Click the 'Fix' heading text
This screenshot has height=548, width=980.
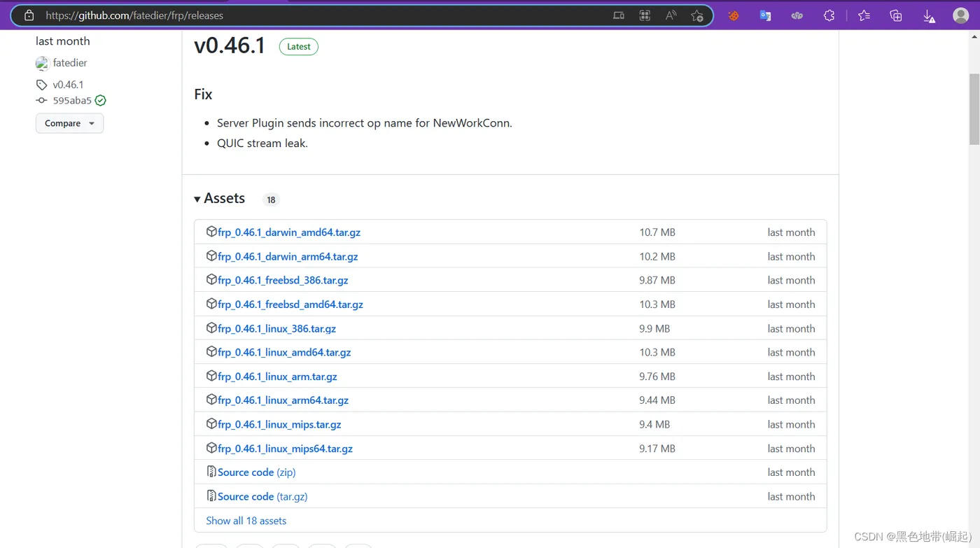click(203, 94)
